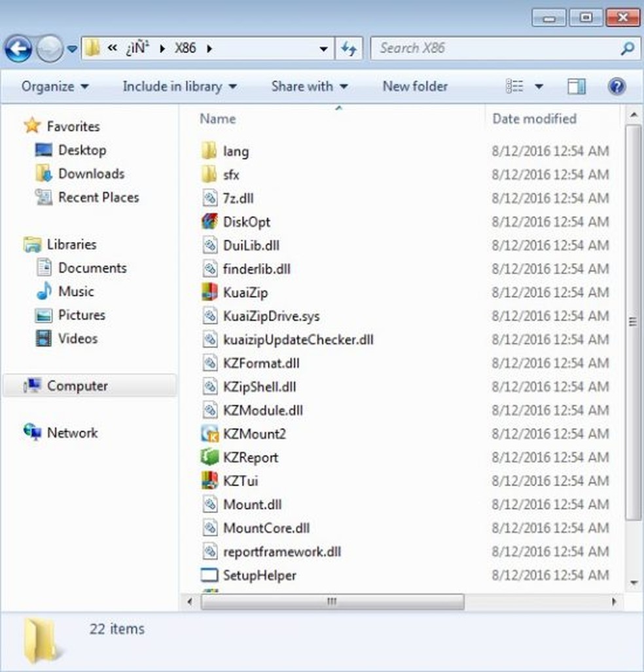Expand the arrow after ¿ìÑ¹ segment

(x=162, y=48)
